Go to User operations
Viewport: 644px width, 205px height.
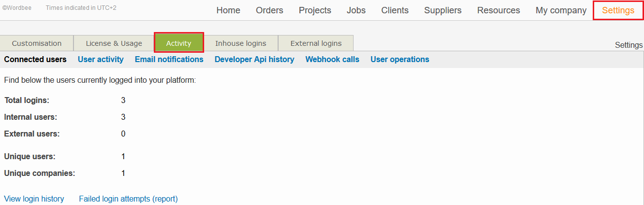[399, 59]
